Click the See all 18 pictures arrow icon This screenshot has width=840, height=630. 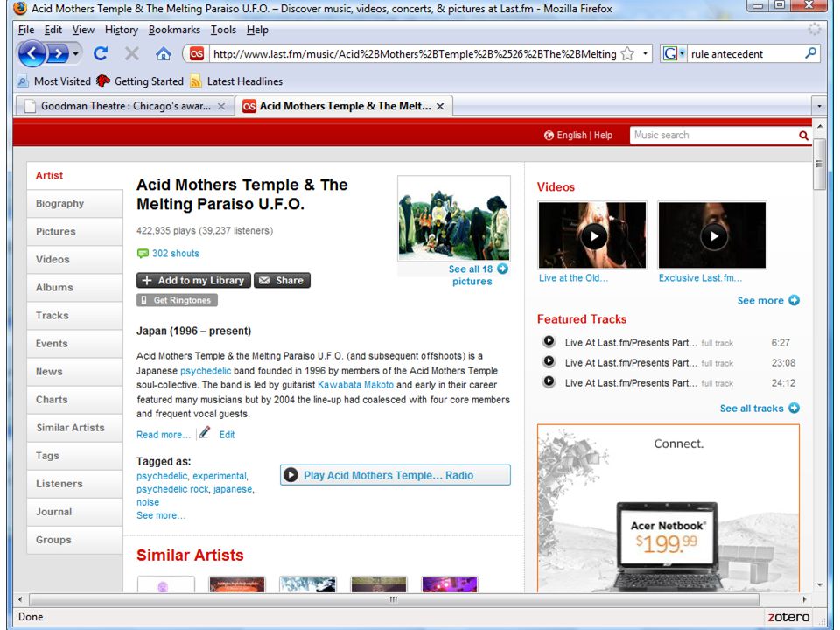point(502,269)
